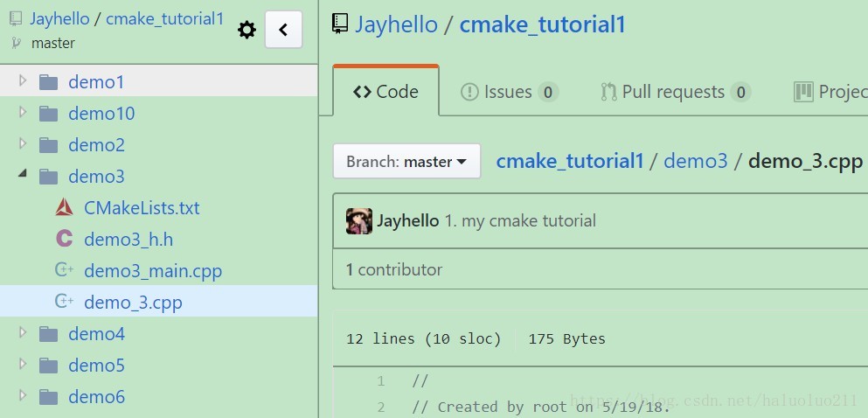868x418 pixels.
Task: Open Jayhello owner link in main page title
Action: tap(396, 24)
